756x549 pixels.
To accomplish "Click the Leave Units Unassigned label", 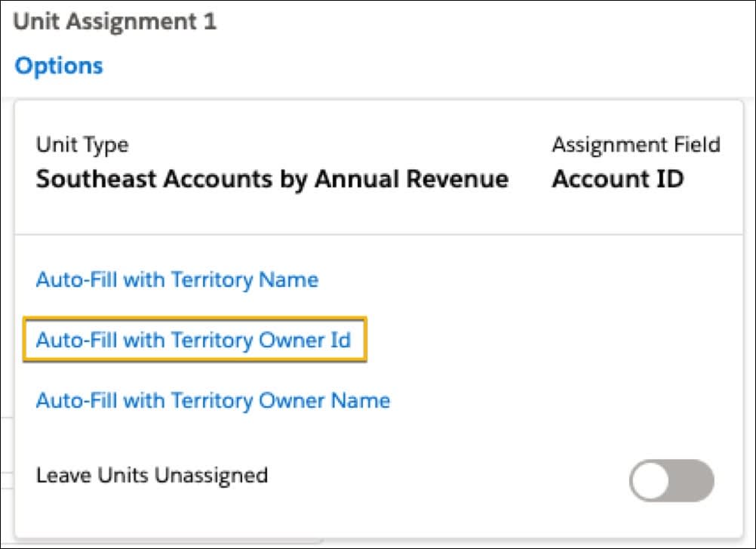I will (x=152, y=475).
